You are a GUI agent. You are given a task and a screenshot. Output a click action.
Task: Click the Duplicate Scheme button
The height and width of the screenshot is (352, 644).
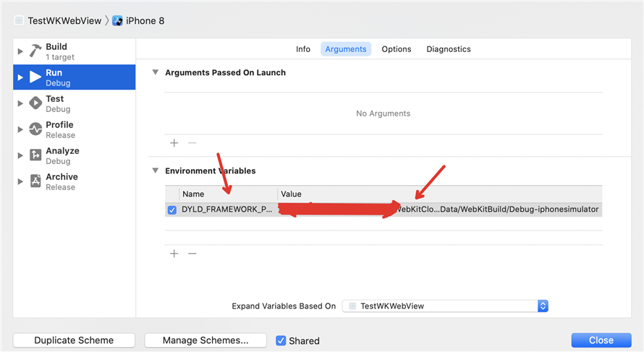(74, 340)
